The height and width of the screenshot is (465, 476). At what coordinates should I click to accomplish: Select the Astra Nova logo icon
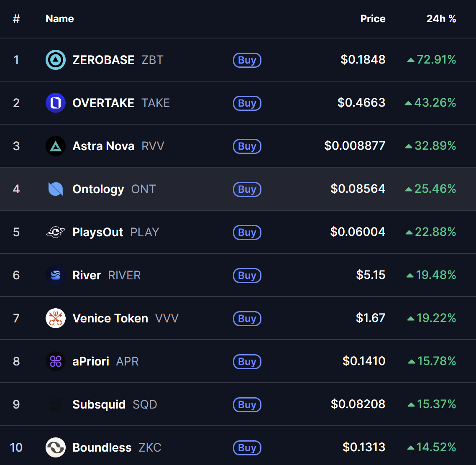55,146
